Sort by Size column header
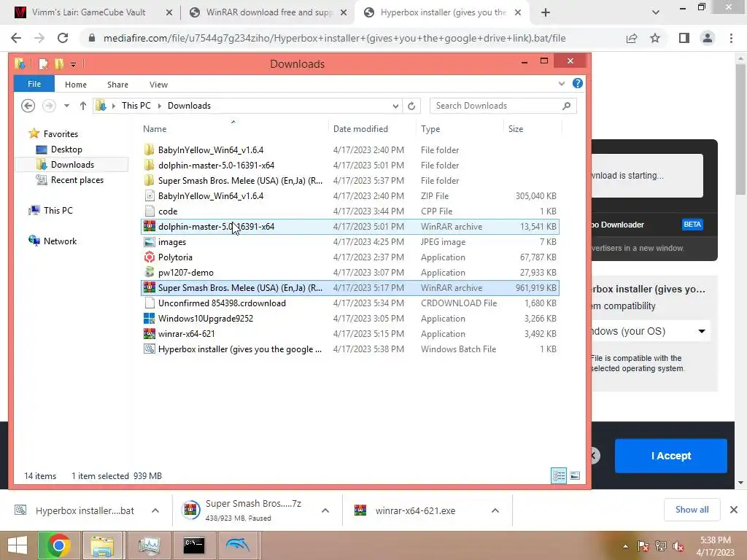Viewport: 747px width, 560px height. 533,128
